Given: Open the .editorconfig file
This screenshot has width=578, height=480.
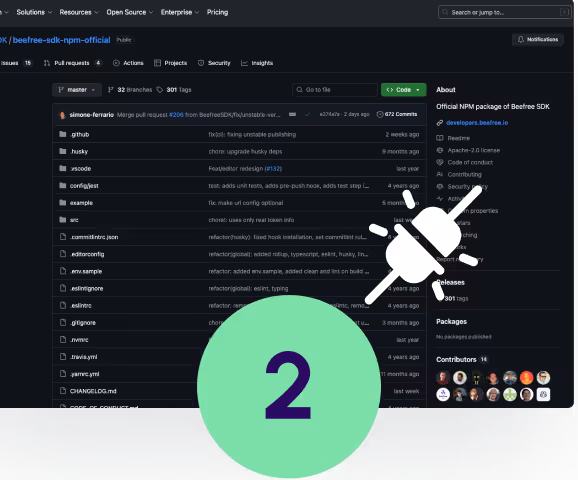Looking at the screenshot, I should [x=87, y=254].
